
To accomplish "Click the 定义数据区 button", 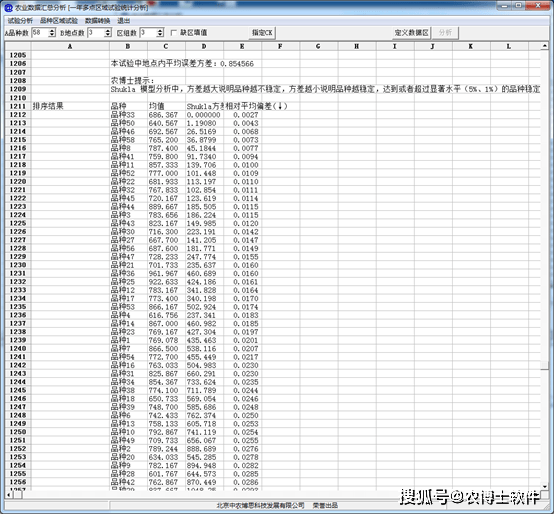I will [x=412, y=33].
